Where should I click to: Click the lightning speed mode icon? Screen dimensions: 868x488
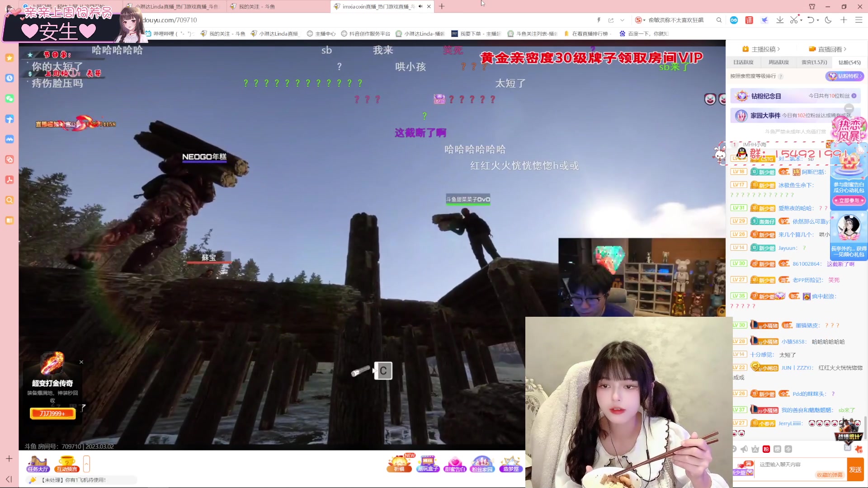(599, 20)
